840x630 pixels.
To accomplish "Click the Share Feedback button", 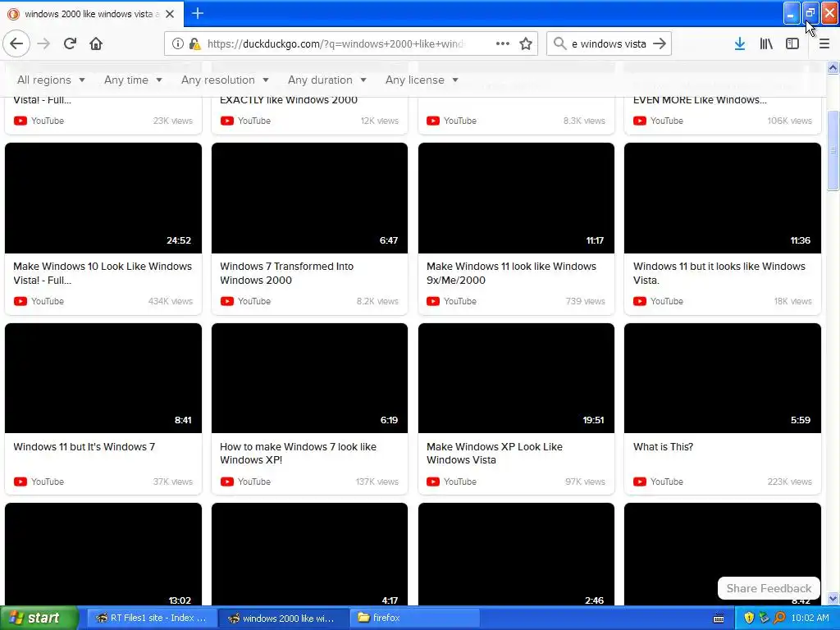I will 769,588.
